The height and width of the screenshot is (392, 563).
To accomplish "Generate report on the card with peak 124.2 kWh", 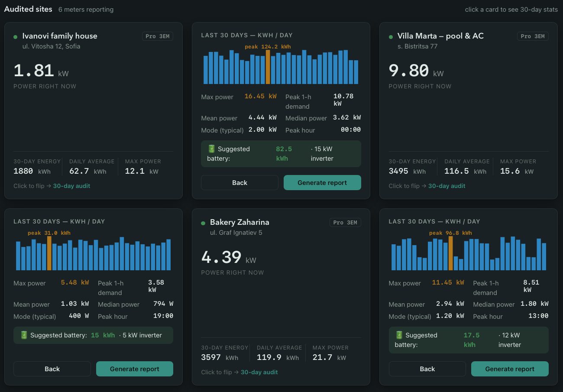I will click(x=322, y=182).
